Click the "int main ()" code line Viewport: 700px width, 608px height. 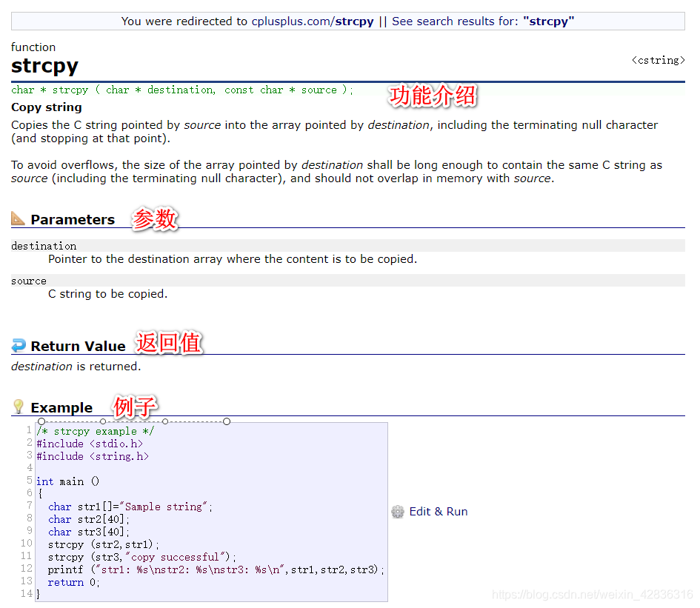coord(68,481)
